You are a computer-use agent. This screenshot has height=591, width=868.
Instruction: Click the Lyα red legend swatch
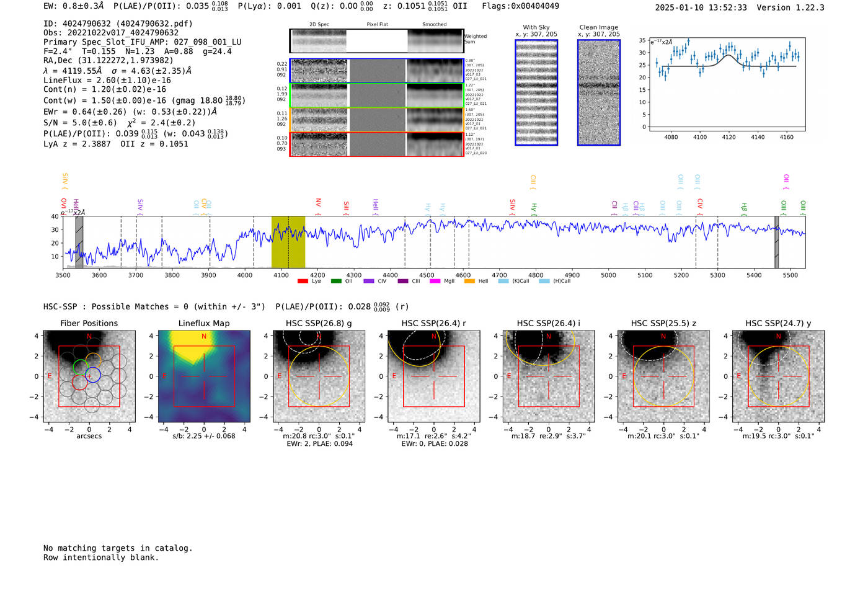click(303, 282)
